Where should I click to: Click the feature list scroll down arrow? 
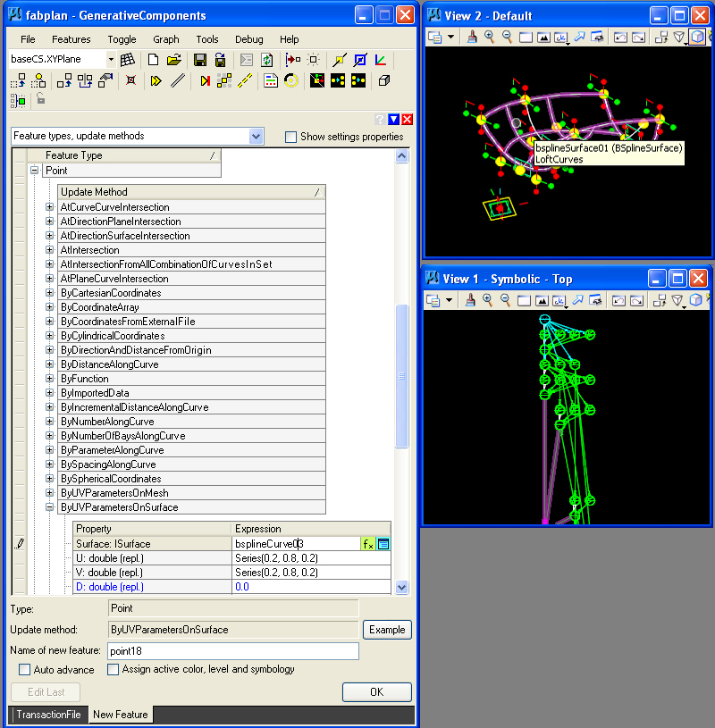click(x=402, y=588)
